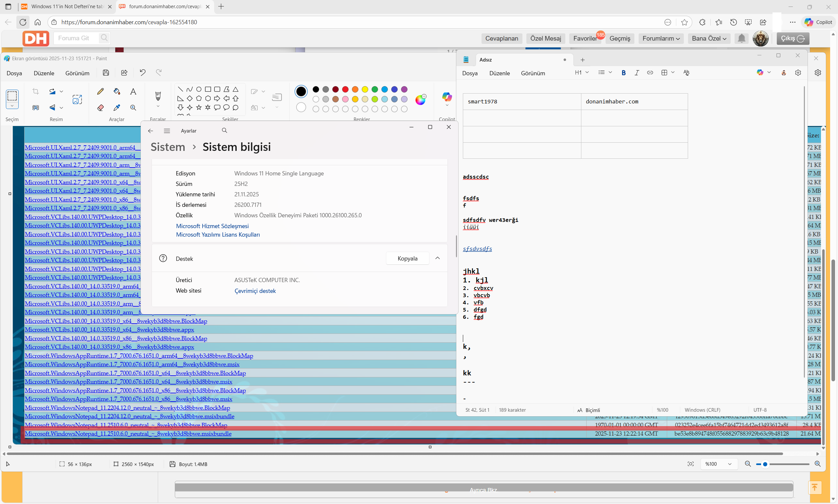Toggle the rectangular Selection tool
This screenshot has width=838, height=504.
[12, 96]
